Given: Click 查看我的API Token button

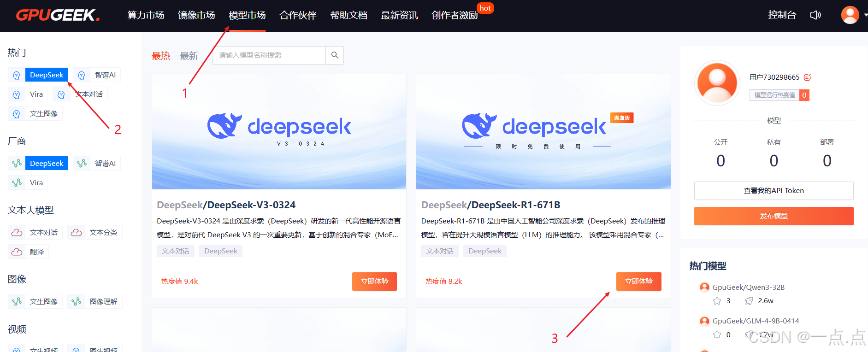Looking at the screenshot, I should pos(774,191).
